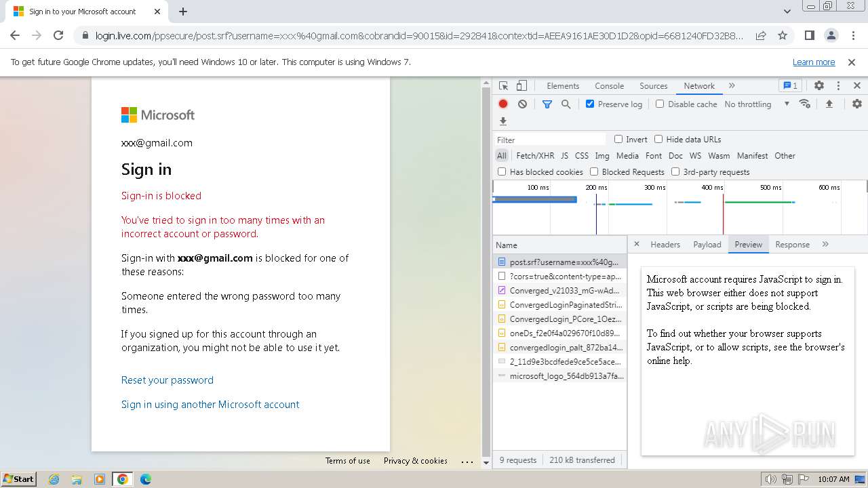
Task: Enable Hide data URLs
Action: tap(658, 139)
